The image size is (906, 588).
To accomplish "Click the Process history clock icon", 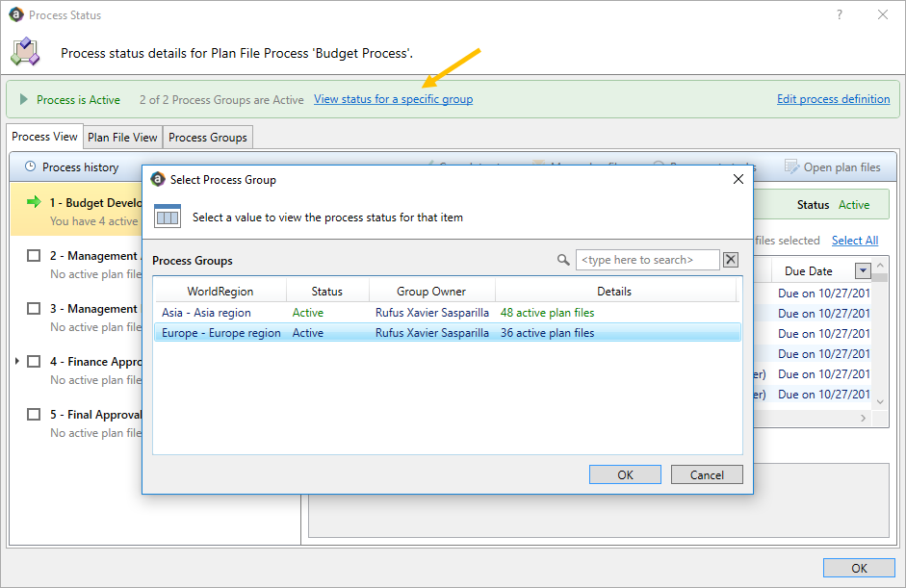I will (x=30, y=167).
